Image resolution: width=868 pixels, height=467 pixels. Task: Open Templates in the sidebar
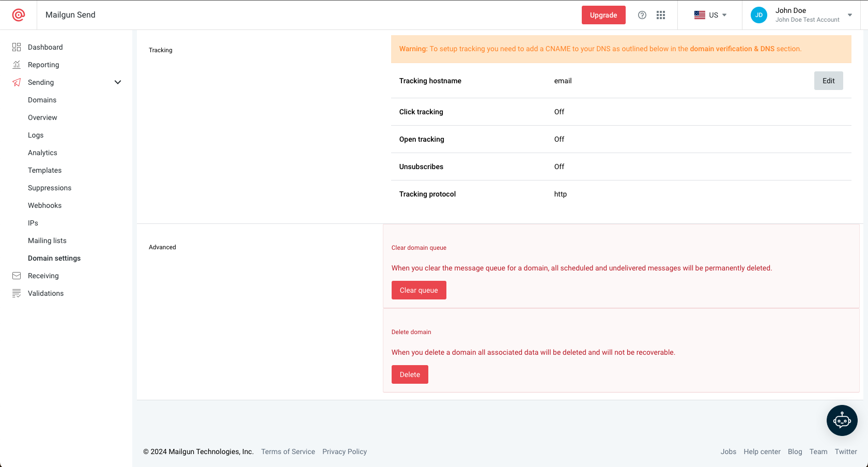pyautogui.click(x=44, y=170)
